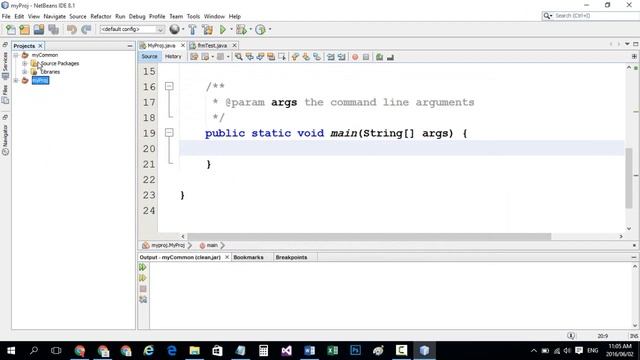The width and height of the screenshot is (640, 360).
Task: Select the myProj project in tree
Action: point(40,80)
